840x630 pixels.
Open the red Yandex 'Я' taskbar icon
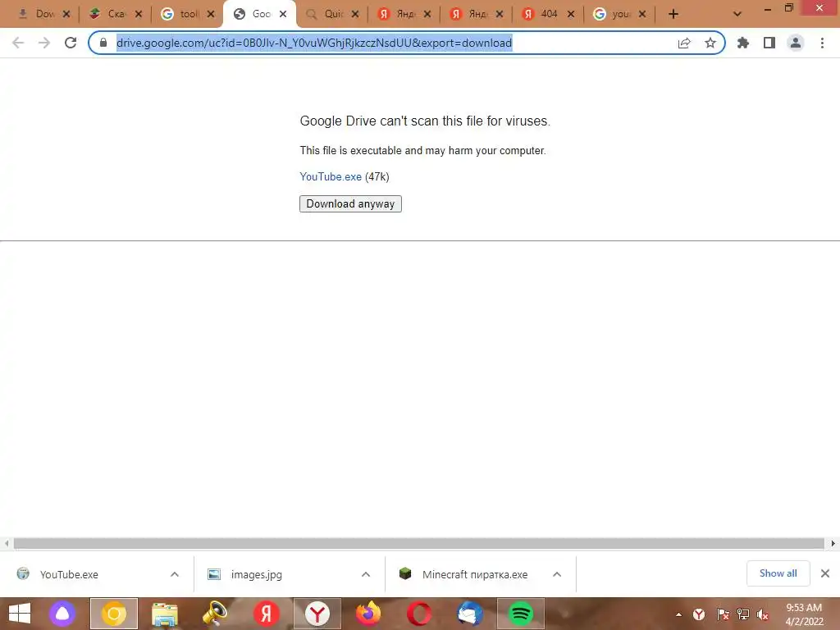point(267,614)
